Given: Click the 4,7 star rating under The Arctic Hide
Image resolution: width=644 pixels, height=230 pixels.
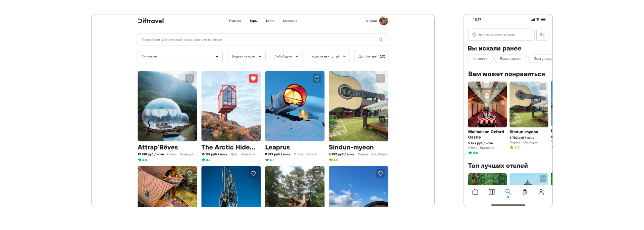Looking at the screenshot, I should 206,160.
